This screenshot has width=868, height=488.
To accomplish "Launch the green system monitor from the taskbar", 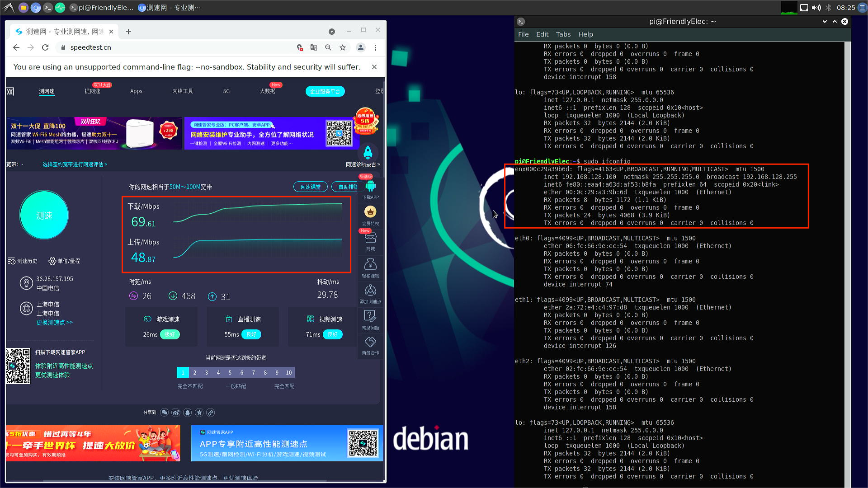I will click(x=60, y=8).
